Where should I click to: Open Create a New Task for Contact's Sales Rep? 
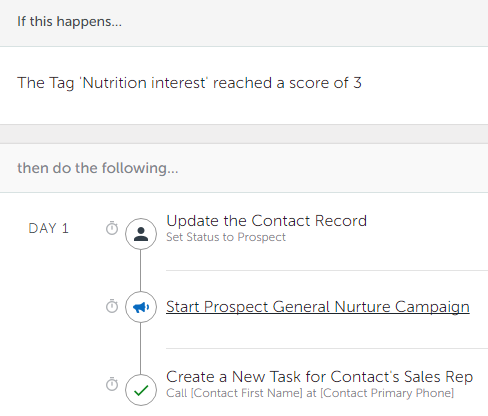319,377
